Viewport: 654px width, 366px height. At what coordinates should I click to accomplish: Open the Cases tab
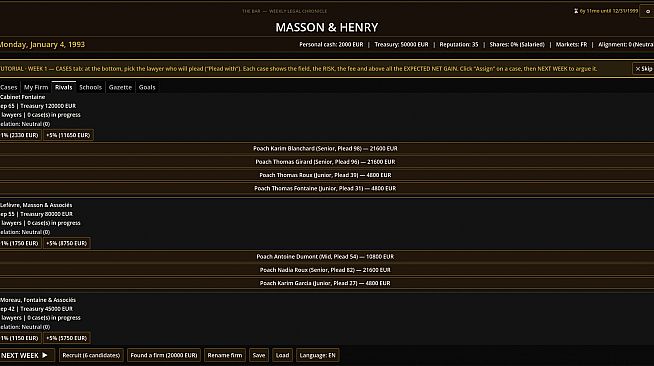[9, 87]
